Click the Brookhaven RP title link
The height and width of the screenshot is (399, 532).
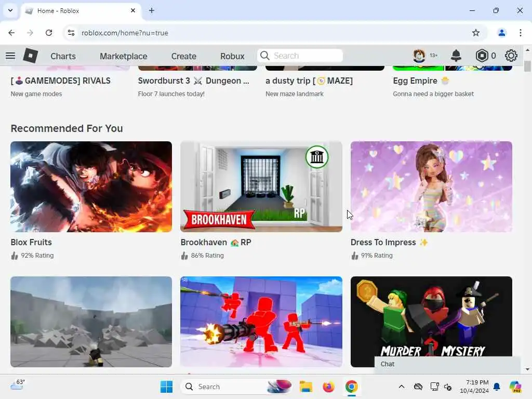(216, 242)
